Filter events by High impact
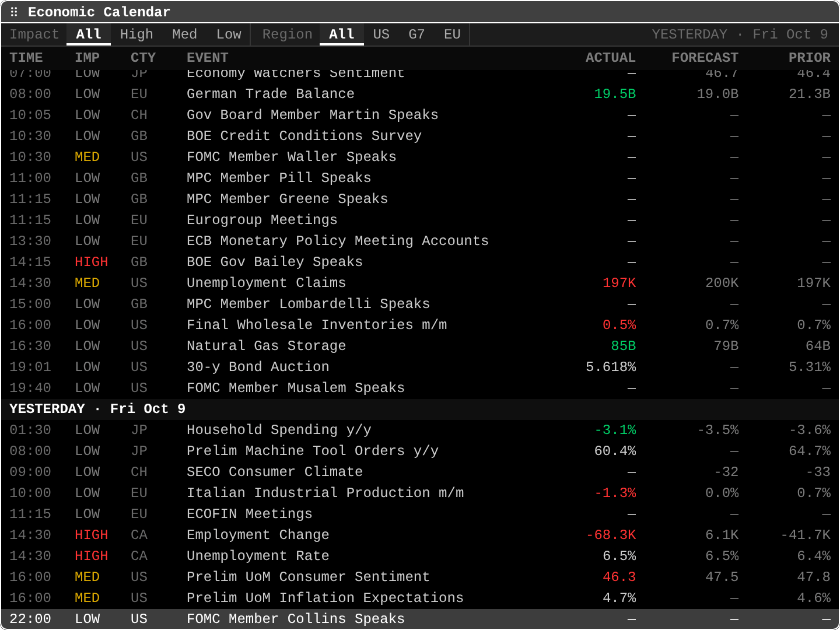 136,34
